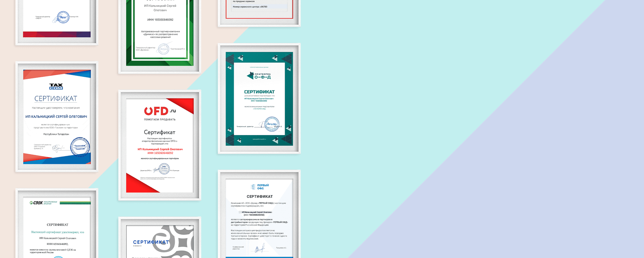Screen dimensions: 644x258
Task: Open the СДЭК certificate thumbnail
Action: click(57, 223)
